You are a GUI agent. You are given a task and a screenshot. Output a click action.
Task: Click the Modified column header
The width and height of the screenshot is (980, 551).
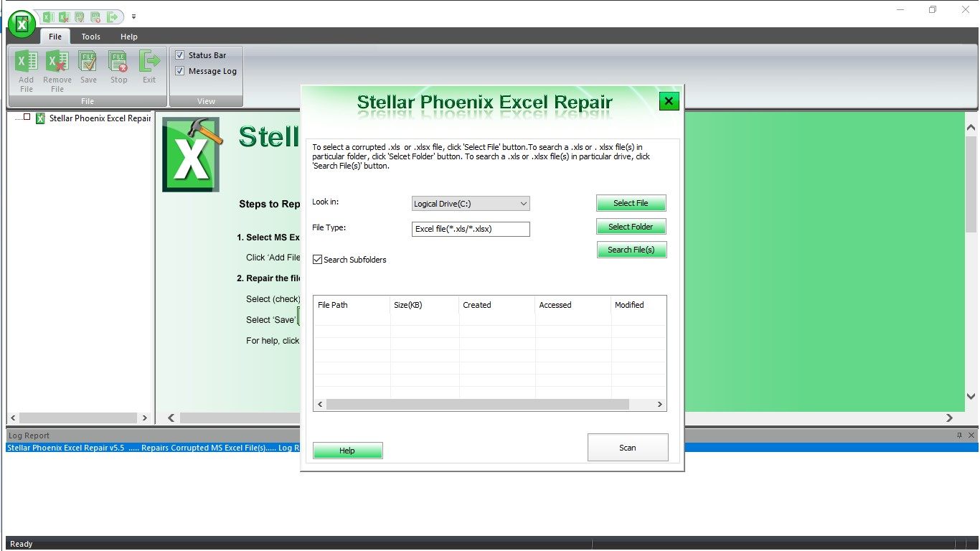click(x=639, y=305)
